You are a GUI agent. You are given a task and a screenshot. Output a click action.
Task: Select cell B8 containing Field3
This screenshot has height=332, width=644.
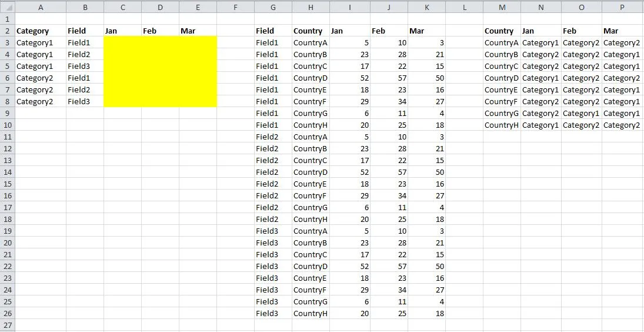(85, 101)
